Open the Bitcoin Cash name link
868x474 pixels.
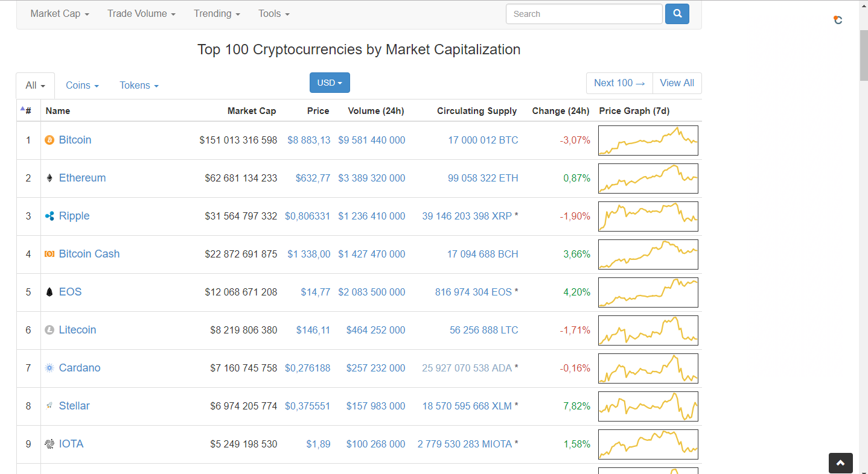tap(89, 254)
